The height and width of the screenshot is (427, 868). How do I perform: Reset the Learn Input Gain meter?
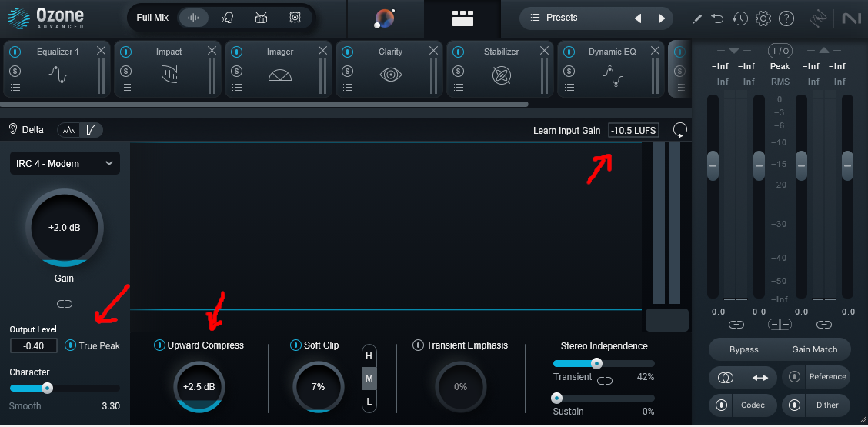pos(679,130)
